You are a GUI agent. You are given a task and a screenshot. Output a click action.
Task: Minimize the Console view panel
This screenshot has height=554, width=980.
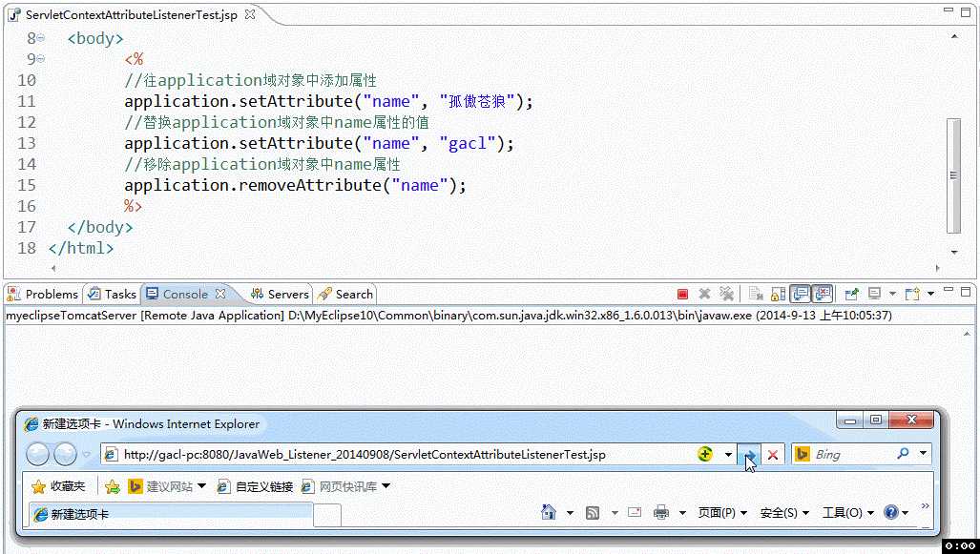click(949, 291)
